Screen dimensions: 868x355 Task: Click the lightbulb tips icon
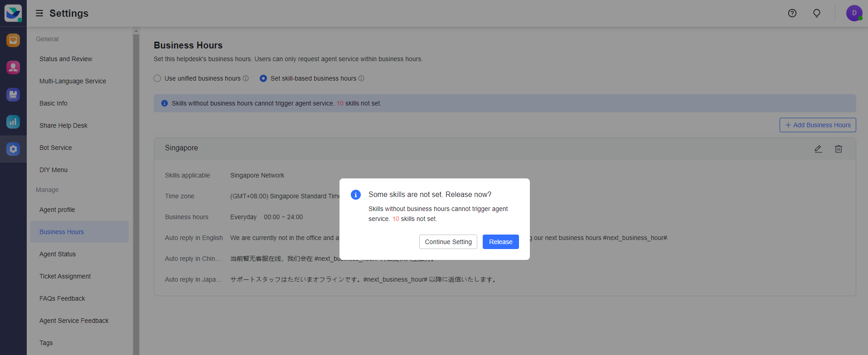coord(816,13)
